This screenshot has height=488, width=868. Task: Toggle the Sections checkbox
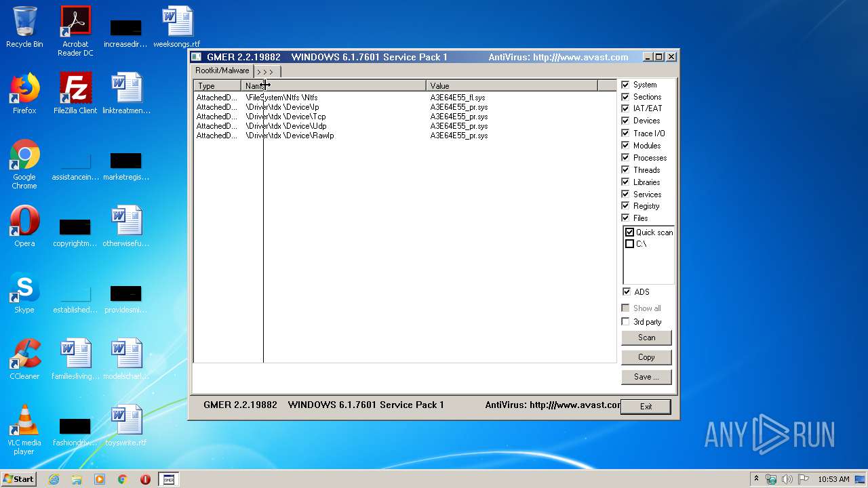pyautogui.click(x=625, y=97)
